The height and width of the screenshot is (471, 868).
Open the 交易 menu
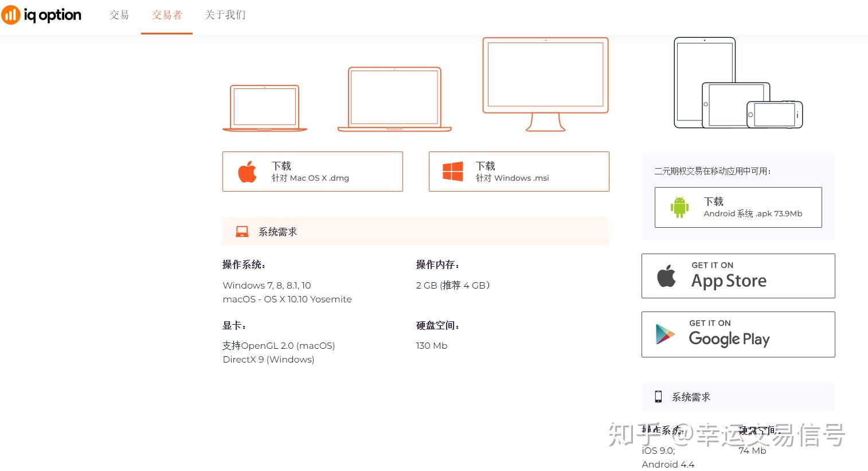pos(119,15)
